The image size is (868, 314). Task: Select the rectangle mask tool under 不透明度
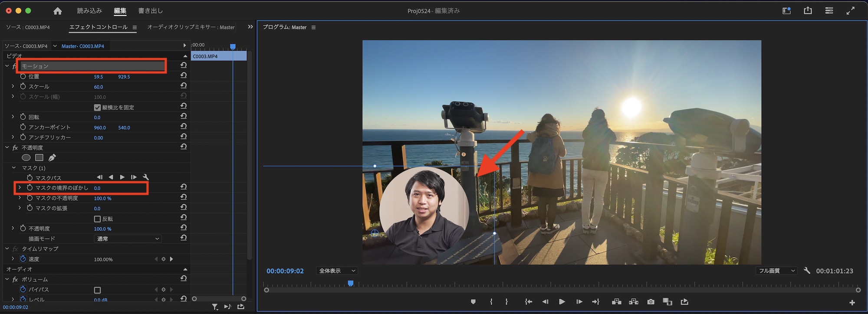point(39,158)
